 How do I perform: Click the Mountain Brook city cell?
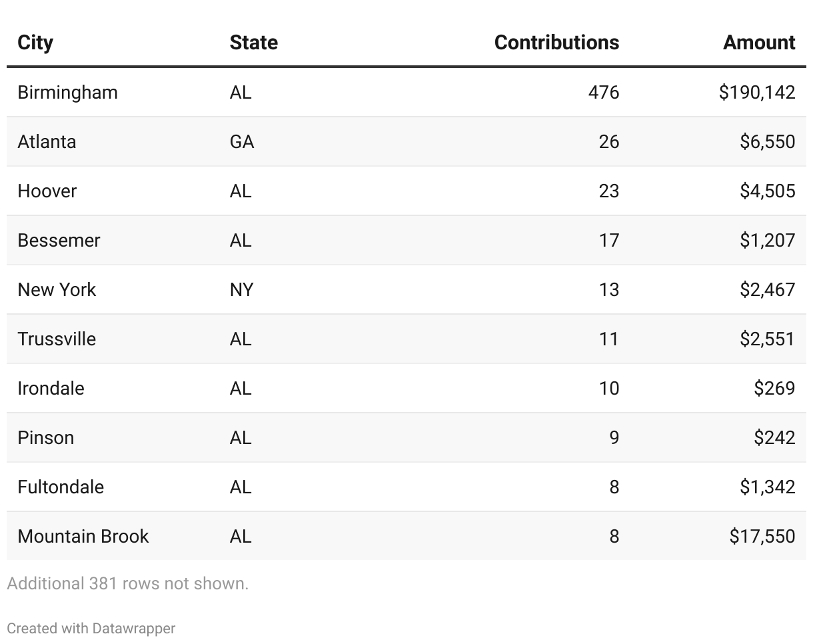click(x=83, y=536)
